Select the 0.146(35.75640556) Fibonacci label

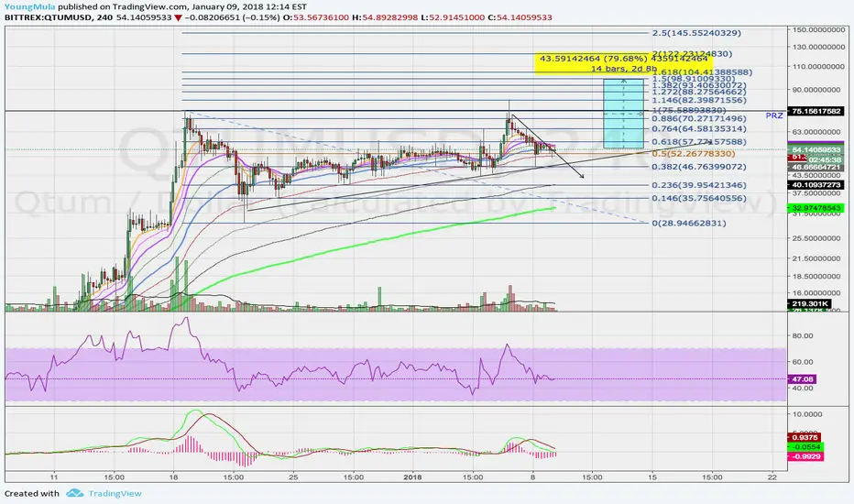(699, 198)
